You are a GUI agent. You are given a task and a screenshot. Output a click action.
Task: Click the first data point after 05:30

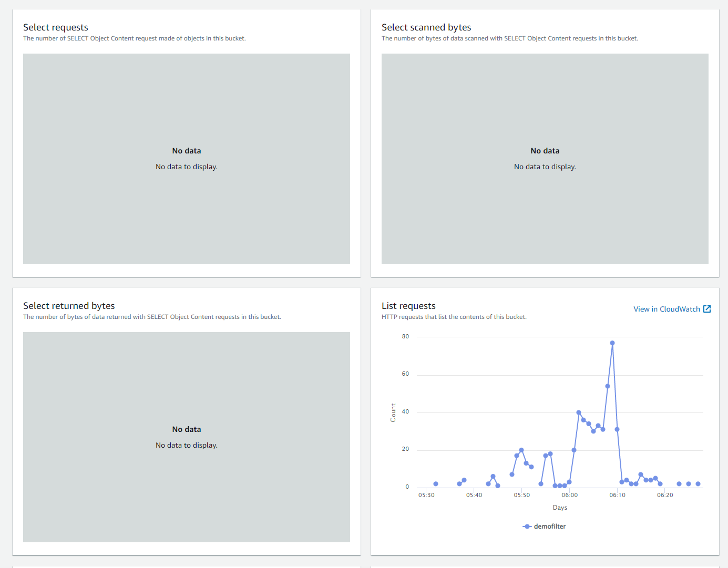pyautogui.click(x=436, y=484)
